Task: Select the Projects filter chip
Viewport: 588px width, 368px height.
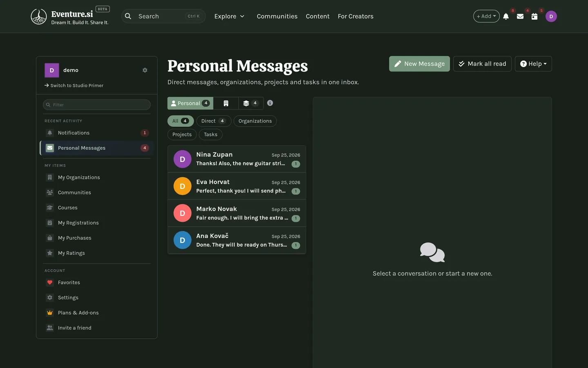Action: tap(182, 135)
